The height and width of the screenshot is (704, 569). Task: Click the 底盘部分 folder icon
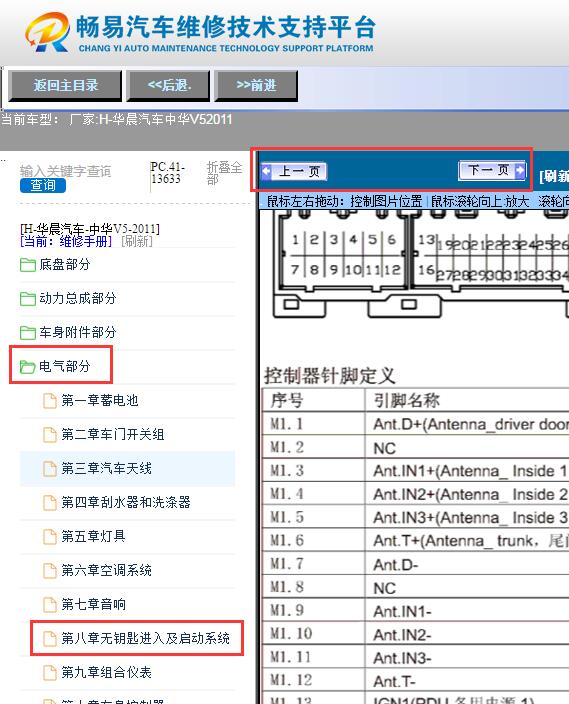(28, 265)
